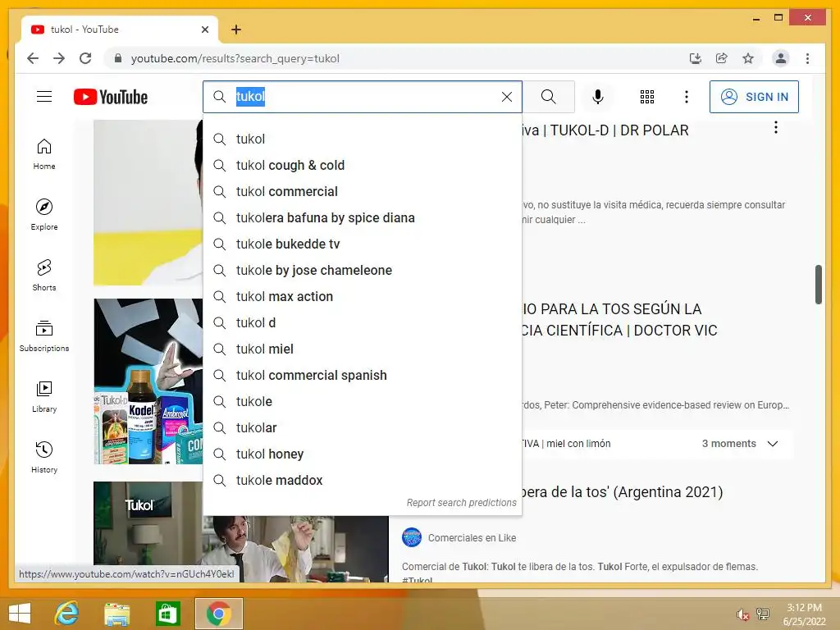Open a new browser tab
The width and height of the screenshot is (840, 630).
click(236, 30)
